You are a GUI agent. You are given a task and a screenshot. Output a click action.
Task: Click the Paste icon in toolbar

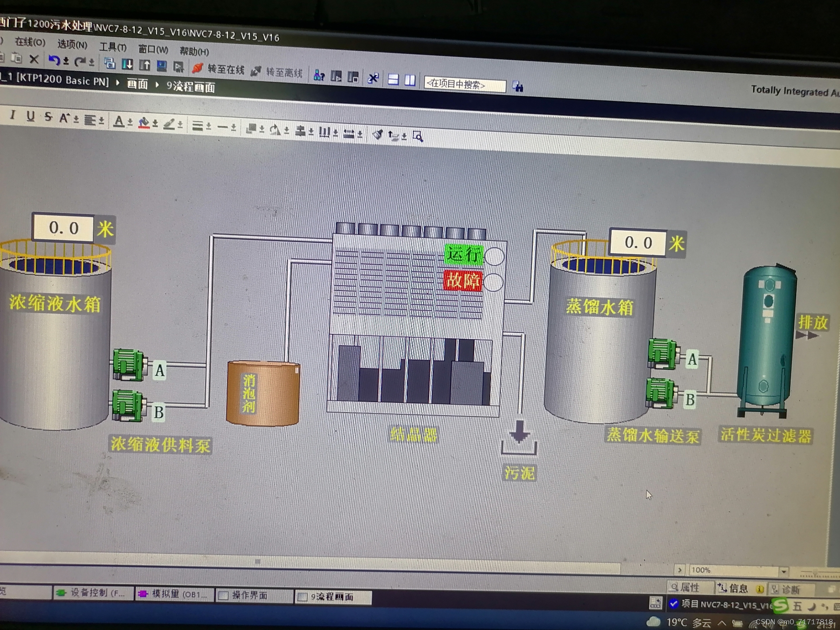click(17, 58)
